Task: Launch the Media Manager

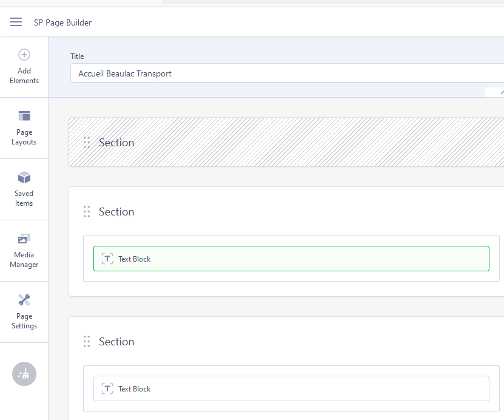Action: (24, 251)
